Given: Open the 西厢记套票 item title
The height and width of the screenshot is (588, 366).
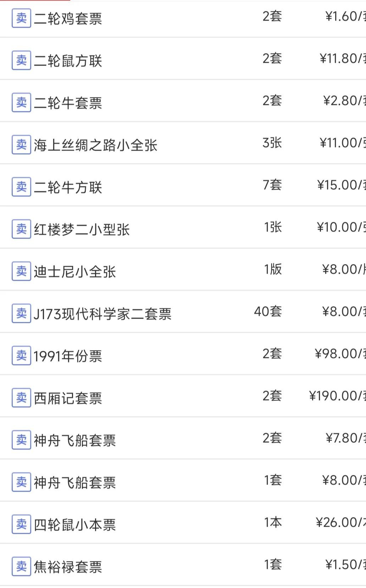Looking at the screenshot, I should (x=68, y=398).
